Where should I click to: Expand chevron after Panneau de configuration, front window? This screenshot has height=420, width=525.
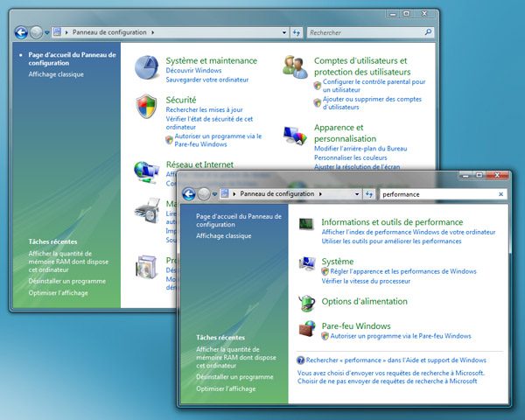(x=320, y=194)
